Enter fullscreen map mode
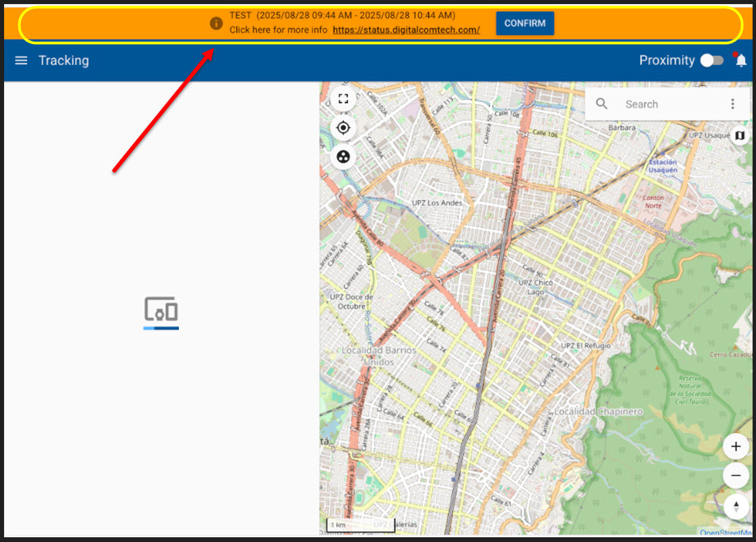Screen dimensions: 756x542 (x=344, y=99)
